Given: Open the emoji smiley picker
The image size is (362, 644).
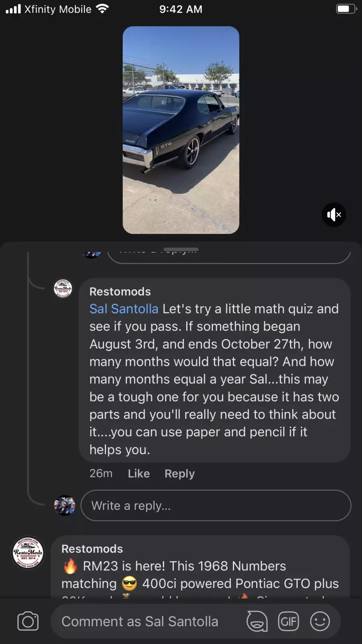Looking at the screenshot, I should (320, 621).
